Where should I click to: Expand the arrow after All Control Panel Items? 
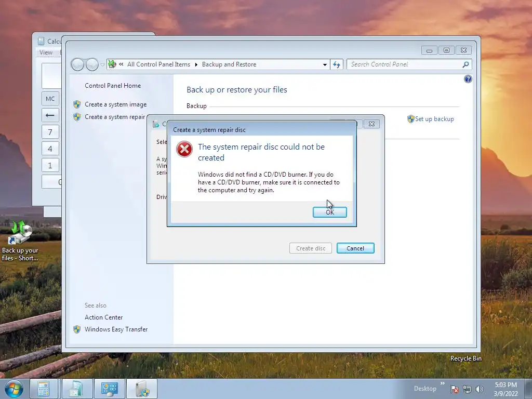pyautogui.click(x=196, y=64)
